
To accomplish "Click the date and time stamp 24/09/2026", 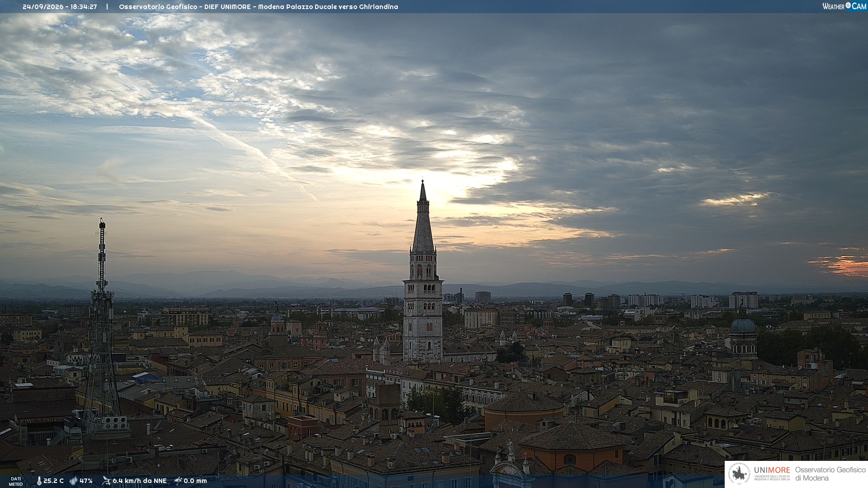I will click(x=60, y=7).
